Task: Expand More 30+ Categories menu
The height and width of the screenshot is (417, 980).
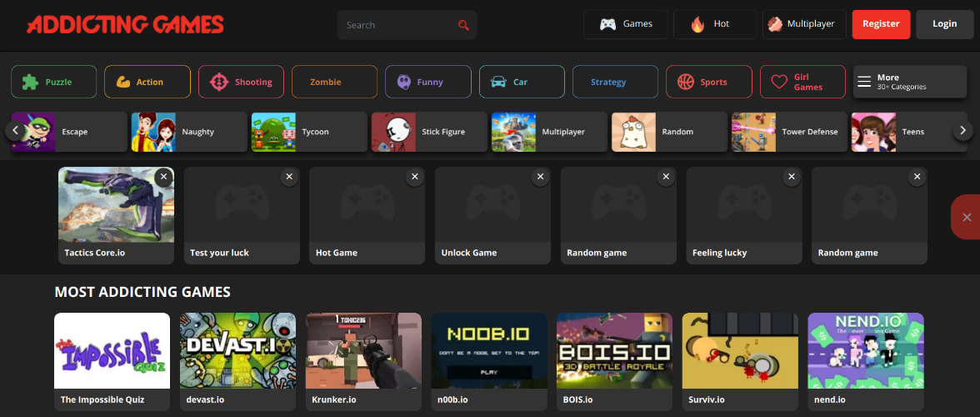Action: (910, 82)
